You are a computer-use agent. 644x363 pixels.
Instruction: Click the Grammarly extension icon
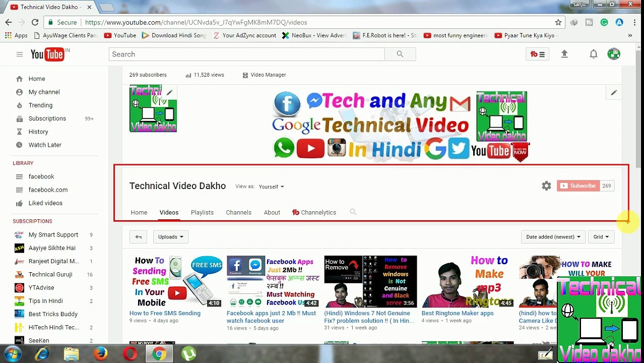604,22
